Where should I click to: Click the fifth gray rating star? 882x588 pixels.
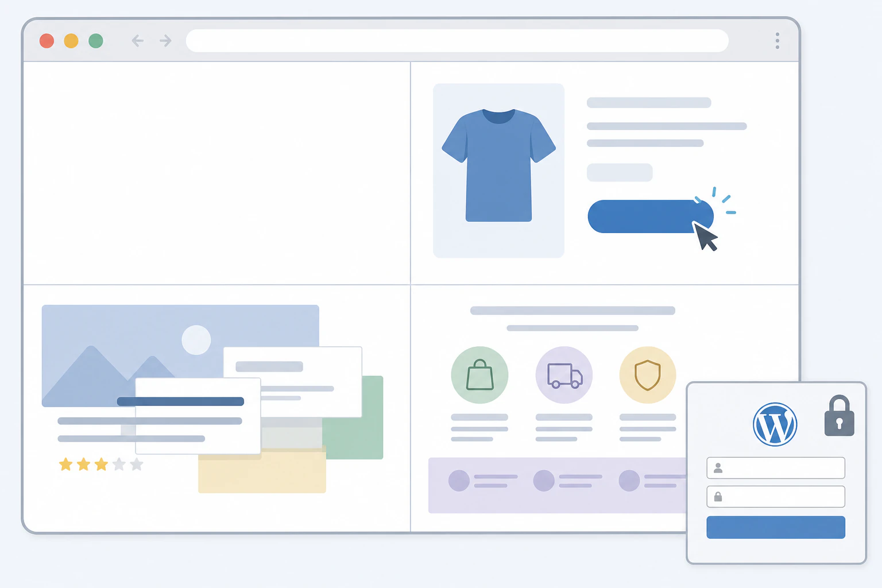[137, 464]
